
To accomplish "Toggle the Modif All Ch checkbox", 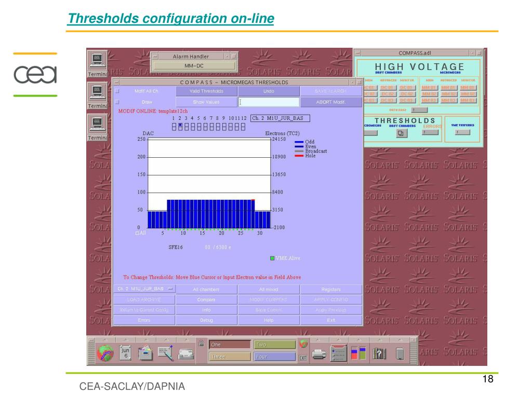I will tap(117, 91).
